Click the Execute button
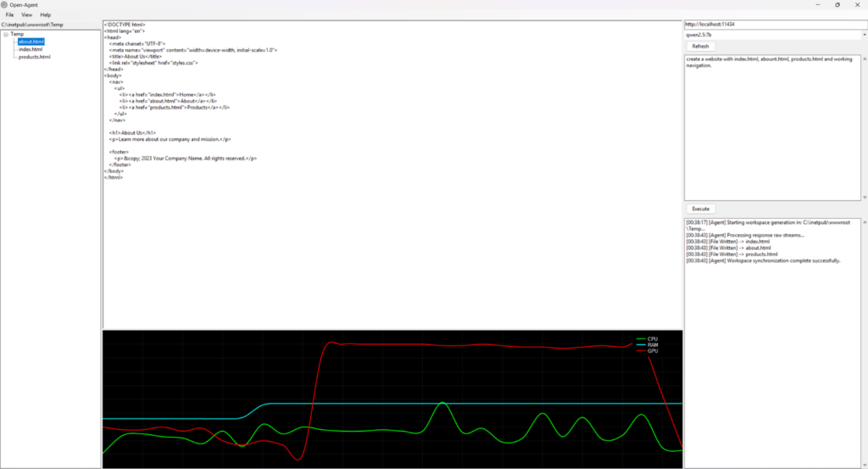 [700, 209]
